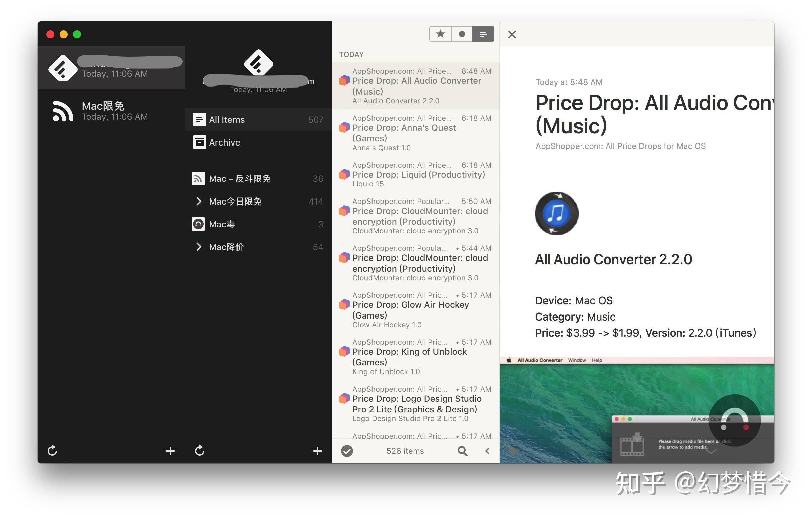
Task: Open Logo Design Studio Pro 2 Lite article
Action: tap(416, 403)
